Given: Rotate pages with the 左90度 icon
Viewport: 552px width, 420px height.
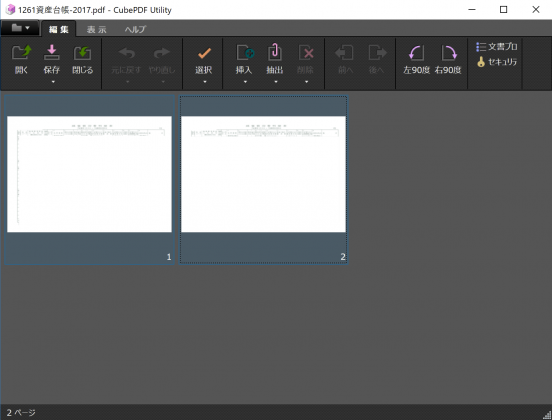Looking at the screenshot, I should click(416, 53).
